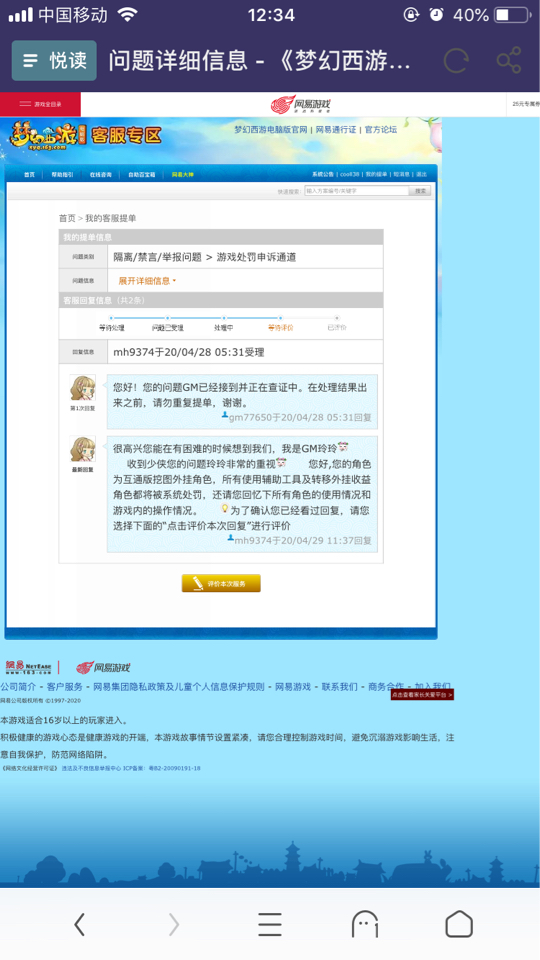
Task: Open 短消息 link in the nav bar
Action: click(402, 174)
